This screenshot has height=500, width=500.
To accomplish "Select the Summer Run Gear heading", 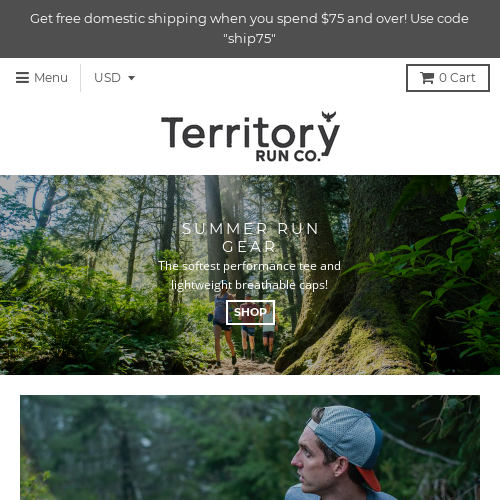I will pyautogui.click(x=250, y=238).
